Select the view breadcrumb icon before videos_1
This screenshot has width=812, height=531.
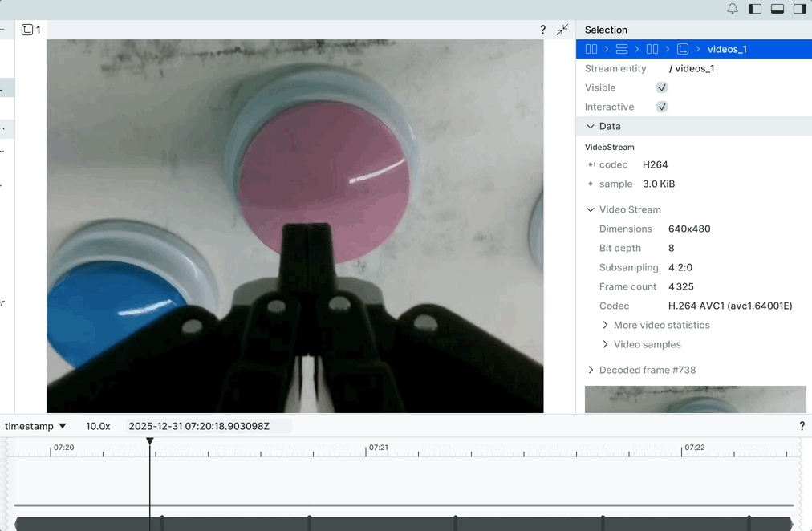pyautogui.click(x=683, y=49)
